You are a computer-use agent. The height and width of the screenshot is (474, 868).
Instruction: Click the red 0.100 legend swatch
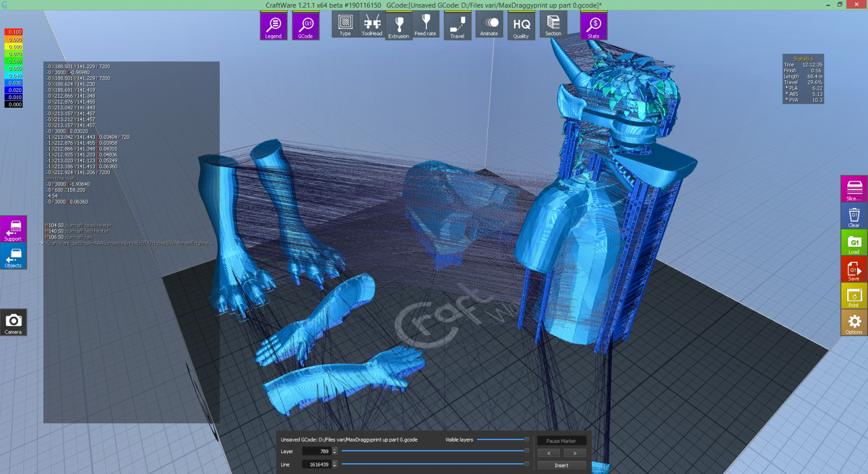tap(14, 32)
